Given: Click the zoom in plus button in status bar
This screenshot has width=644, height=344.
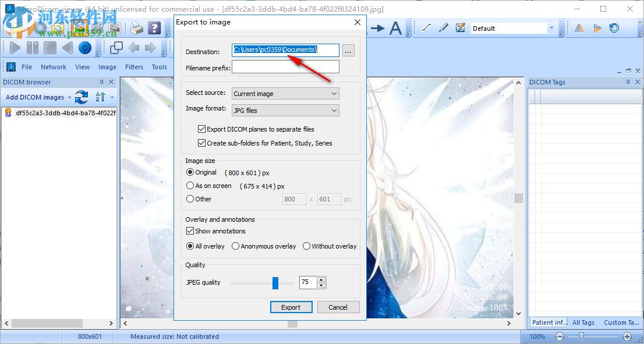Looking at the screenshot, I should point(627,336).
